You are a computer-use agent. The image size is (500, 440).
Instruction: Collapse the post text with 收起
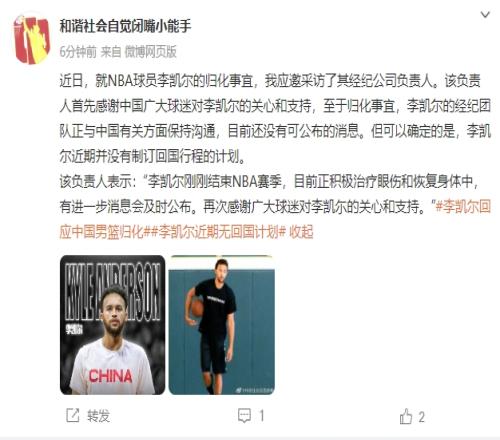(301, 232)
